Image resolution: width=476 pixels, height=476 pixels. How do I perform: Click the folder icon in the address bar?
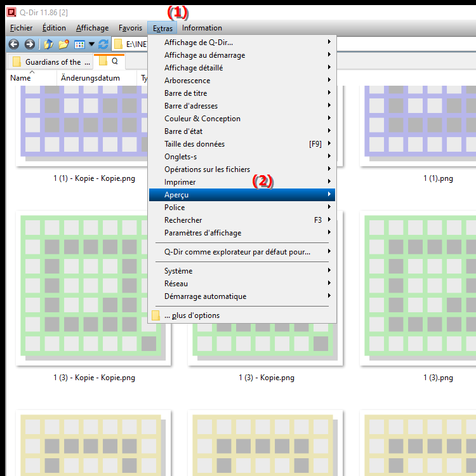tap(119, 44)
